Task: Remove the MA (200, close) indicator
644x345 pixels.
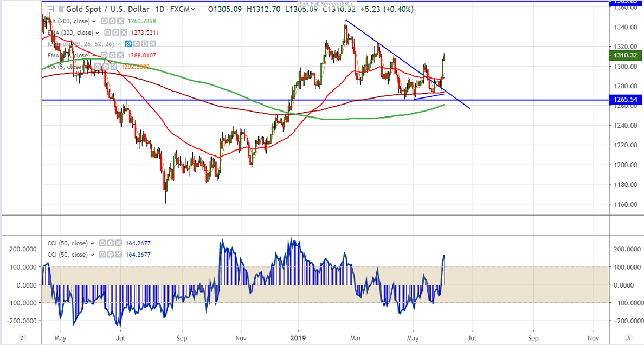Action: tap(120, 21)
